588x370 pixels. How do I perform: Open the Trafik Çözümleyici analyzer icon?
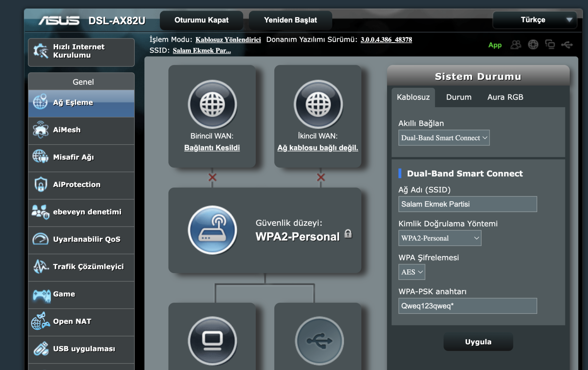pyautogui.click(x=41, y=266)
